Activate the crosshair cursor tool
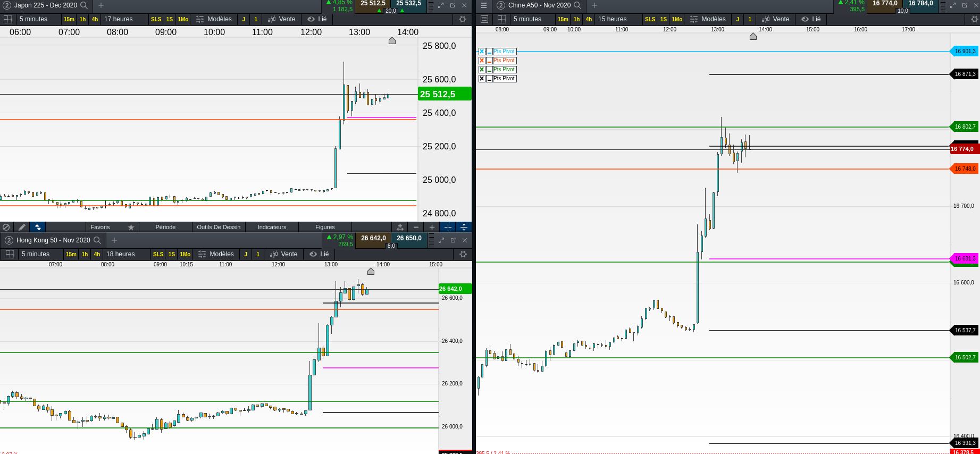980x454 pixels. click(x=448, y=227)
